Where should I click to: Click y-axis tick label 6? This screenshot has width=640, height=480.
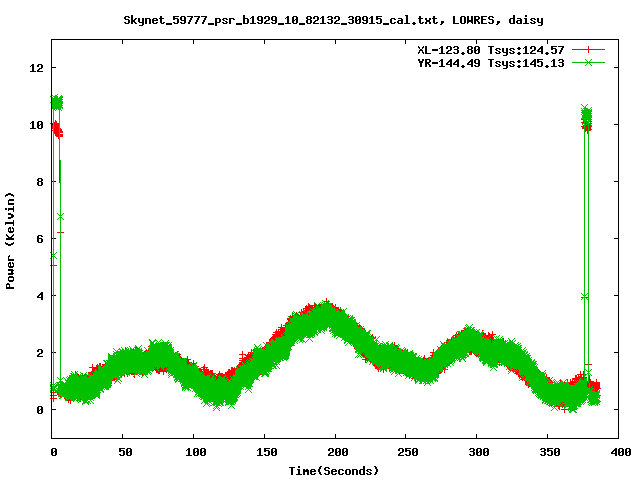point(40,239)
